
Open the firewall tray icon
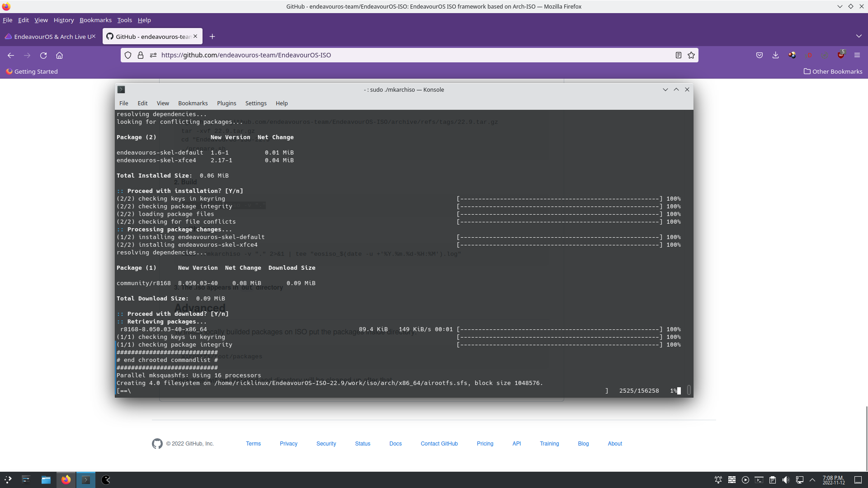pos(732,480)
